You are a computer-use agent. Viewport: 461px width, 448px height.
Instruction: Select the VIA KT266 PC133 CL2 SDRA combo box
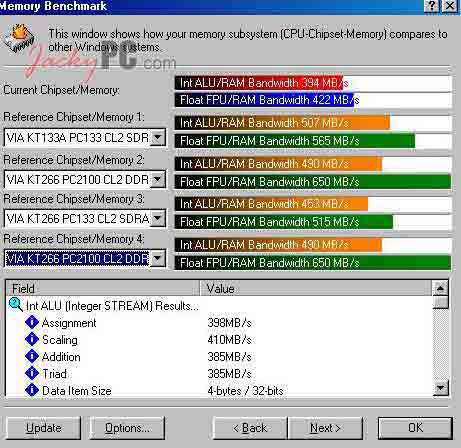pyautogui.click(x=85, y=219)
